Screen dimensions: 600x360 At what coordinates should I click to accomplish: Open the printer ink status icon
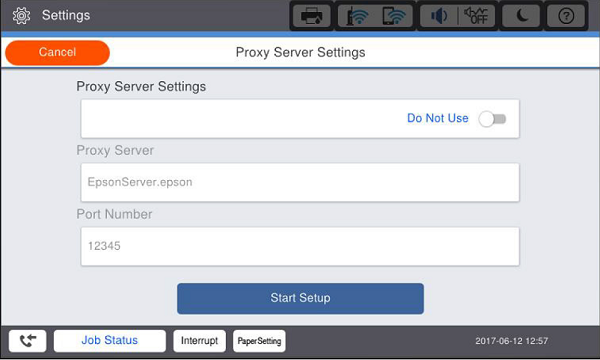pos(311,16)
